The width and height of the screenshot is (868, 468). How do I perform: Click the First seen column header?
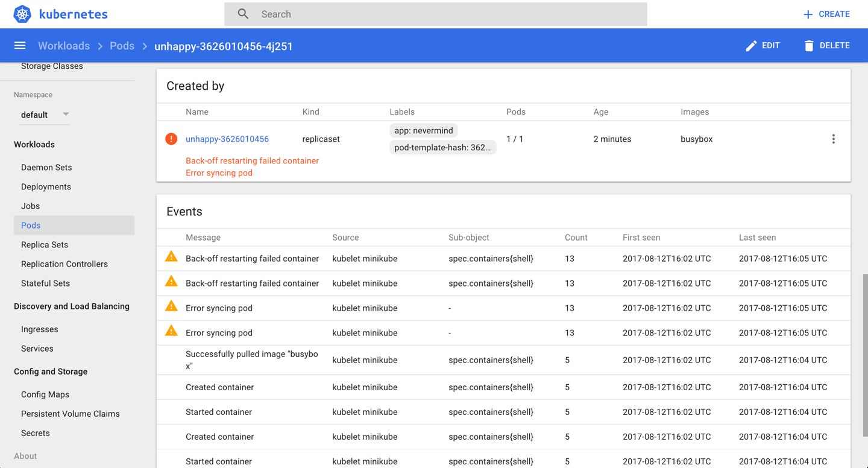(x=641, y=237)
